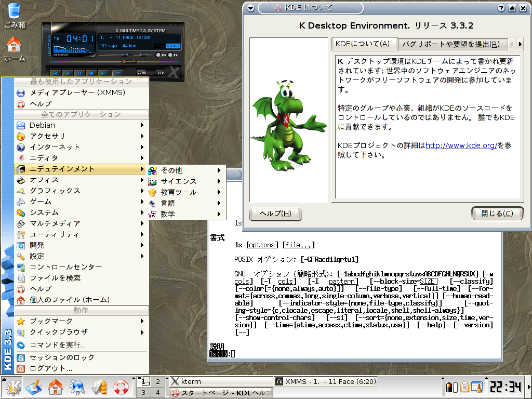This screenshot has width=532, height=399.
Task: Switch to XMMS taskbar entry
Action: tap(325, 381)
